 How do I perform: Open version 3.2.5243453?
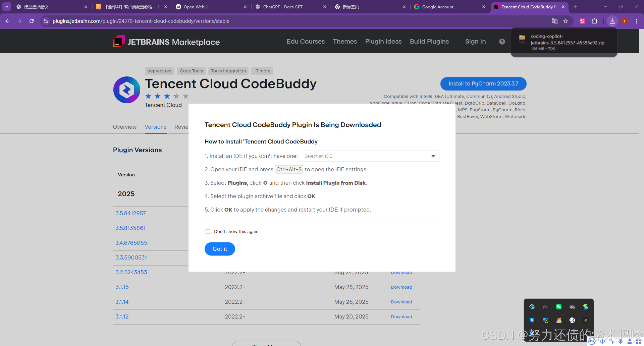point(131,272)
